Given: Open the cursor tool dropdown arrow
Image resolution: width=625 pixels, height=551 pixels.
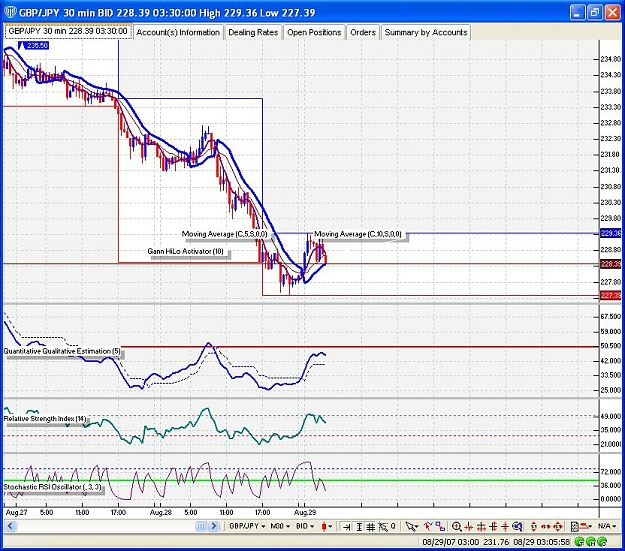Looking at the screenshot, I should click(x=417, y=527).
